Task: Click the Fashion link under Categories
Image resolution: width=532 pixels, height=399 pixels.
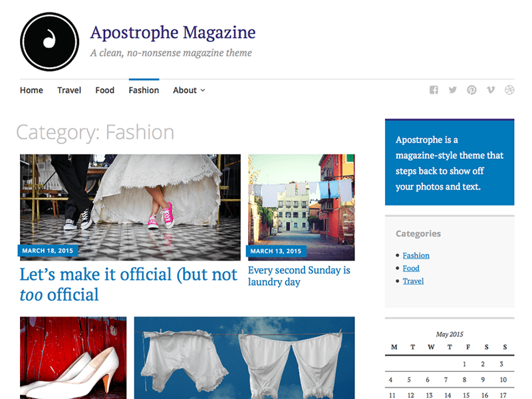Action: (x=416, y=255)
